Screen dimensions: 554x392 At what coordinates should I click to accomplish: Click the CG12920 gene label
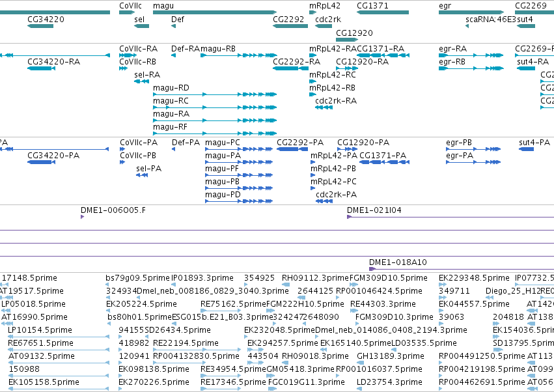click(x=354, y=33)
